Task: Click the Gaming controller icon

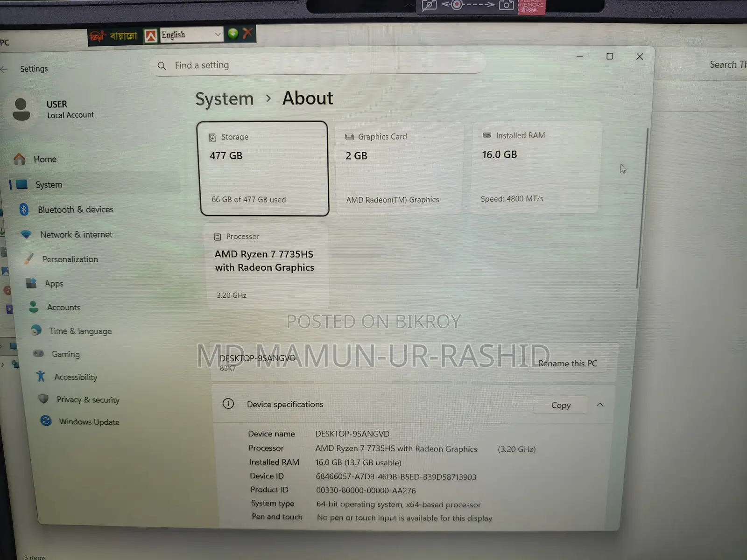Action: (x=38, y=353)
